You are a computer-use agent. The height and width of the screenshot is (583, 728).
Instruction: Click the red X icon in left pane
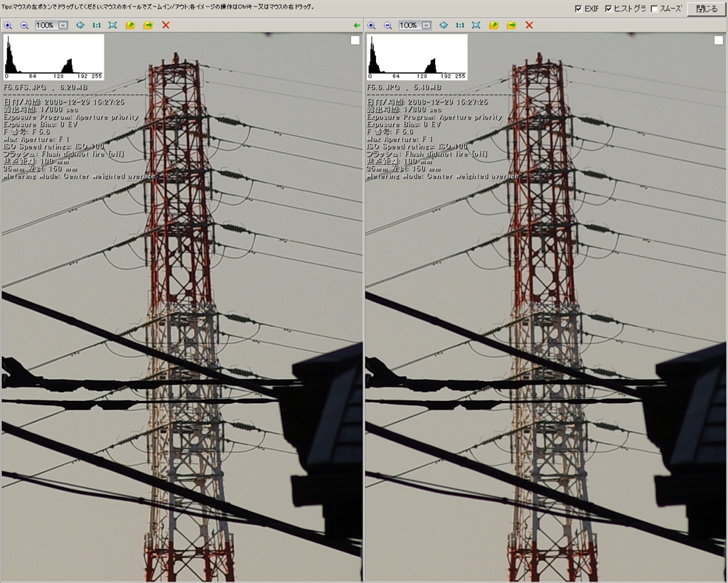tap(166, 26)
